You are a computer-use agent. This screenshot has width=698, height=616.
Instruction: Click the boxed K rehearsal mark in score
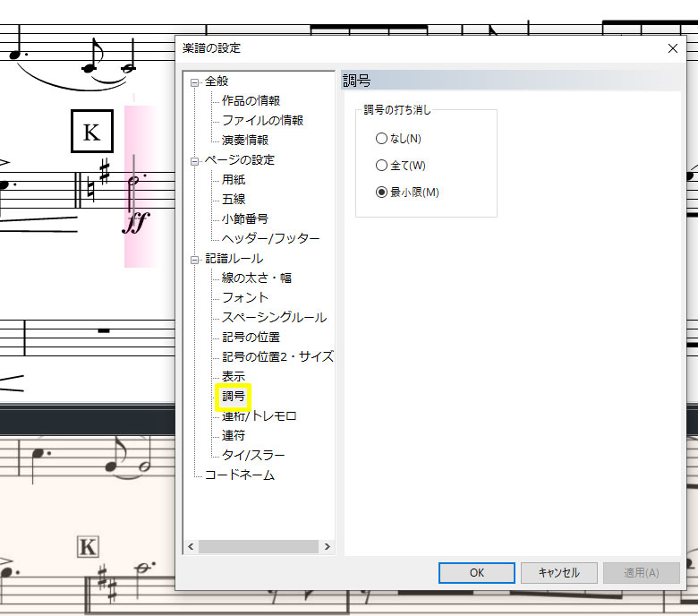(x=92, y=132)
